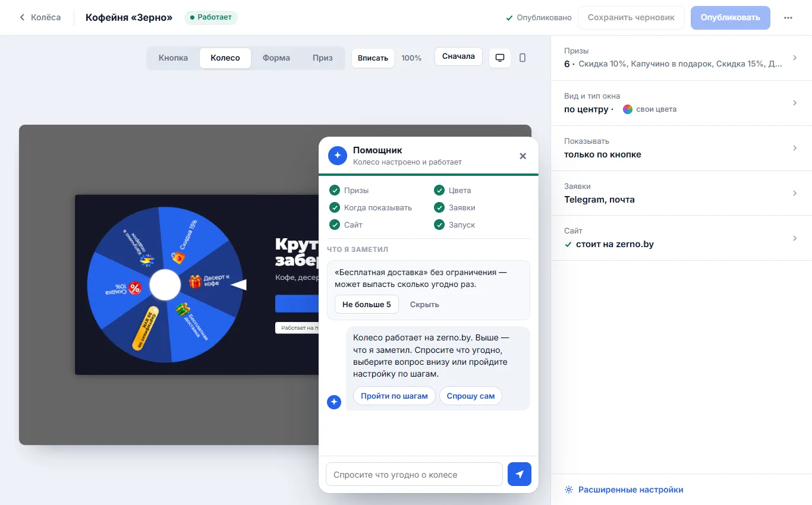Click the green check beside Цвета
The width and height of the screenshot is (812, 505).
pyautogui.click(x=439, y=190)
